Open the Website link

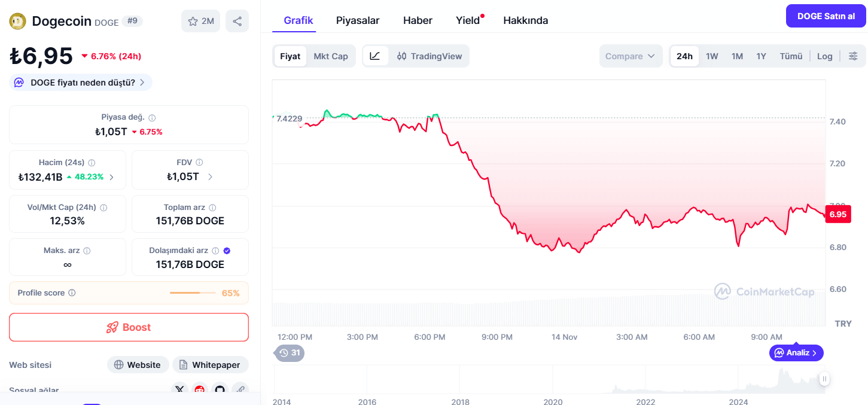(x=138, y=365)
